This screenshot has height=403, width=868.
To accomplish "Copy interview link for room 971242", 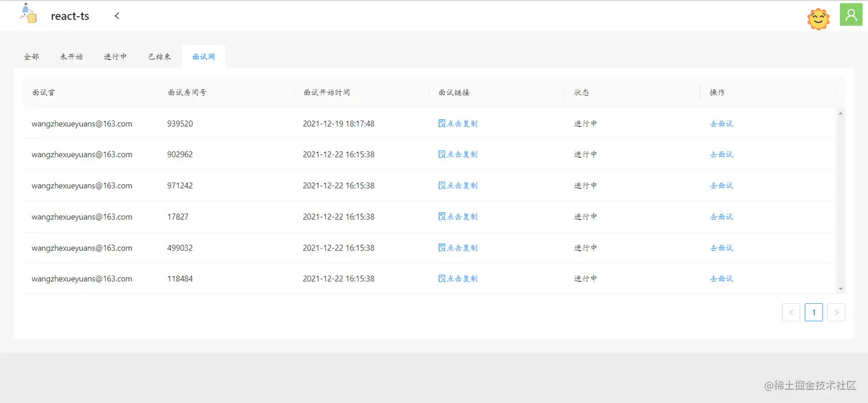I will click(x=458, y=185).
